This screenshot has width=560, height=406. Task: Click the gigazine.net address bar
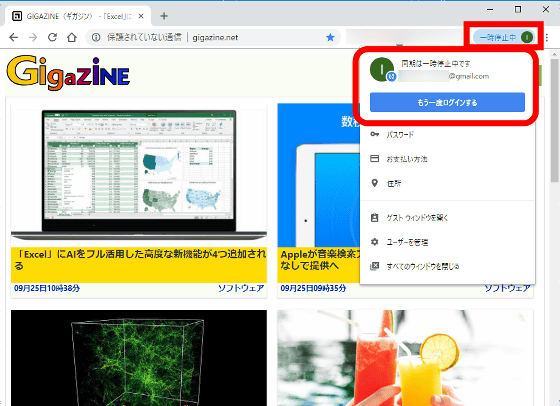click(214, 37)
